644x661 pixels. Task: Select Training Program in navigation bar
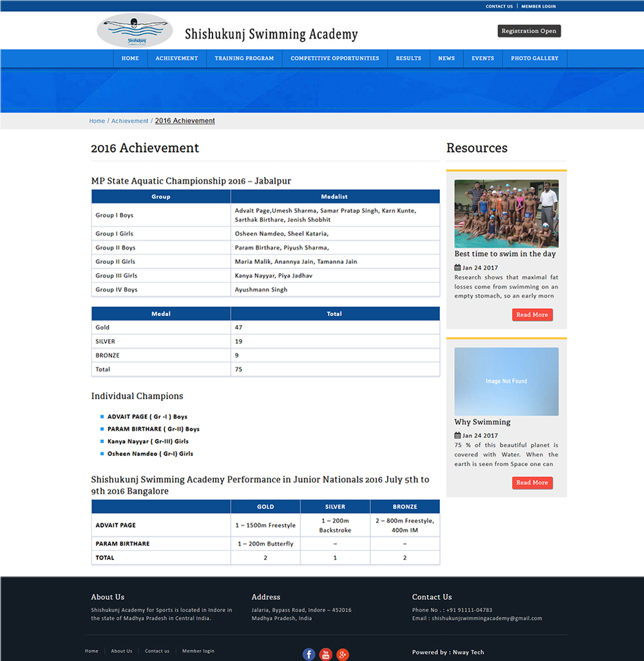coord(244,59)
